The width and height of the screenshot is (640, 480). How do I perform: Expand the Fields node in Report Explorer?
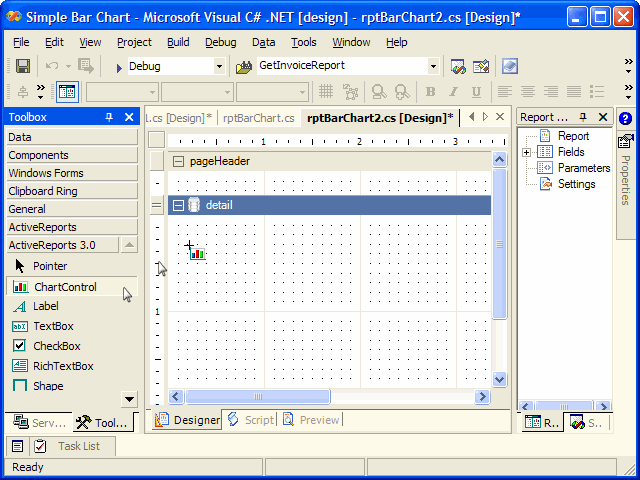click(527, 152)
